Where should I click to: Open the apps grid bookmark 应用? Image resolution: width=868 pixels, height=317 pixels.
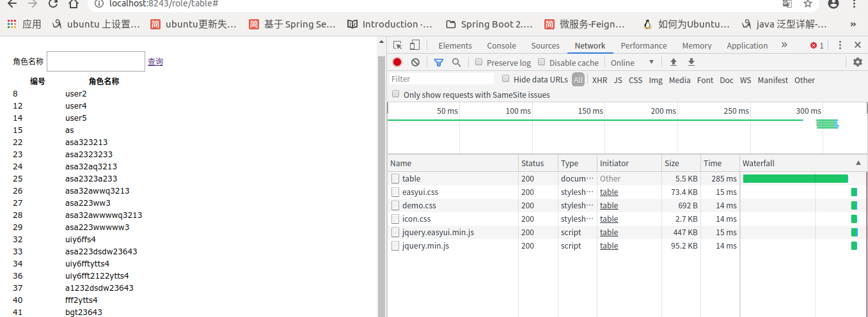coord(24,24)
